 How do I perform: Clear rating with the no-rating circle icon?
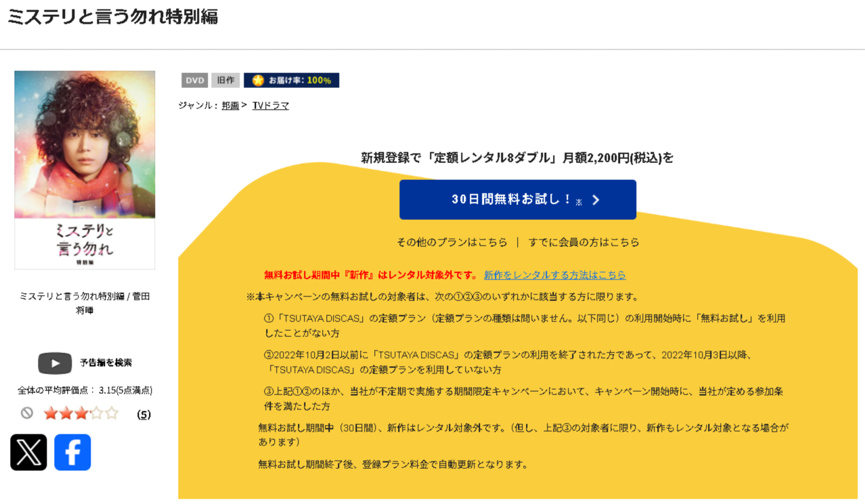tap(27, 413)
